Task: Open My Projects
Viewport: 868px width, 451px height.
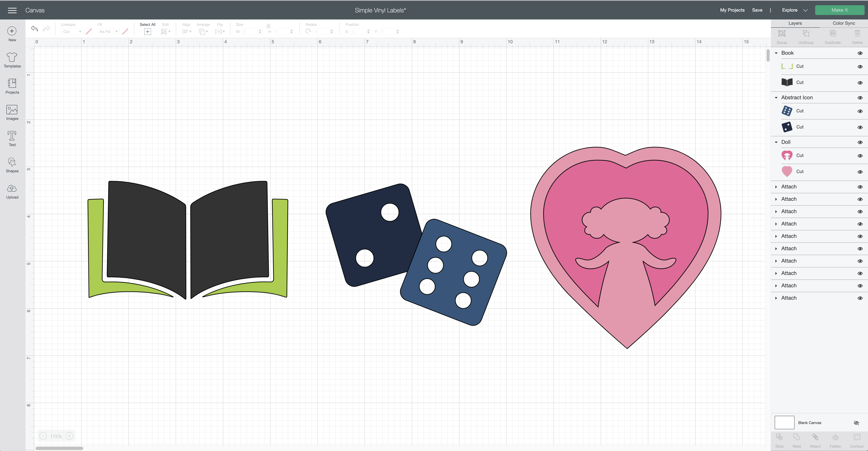Action: pos(732,10)
